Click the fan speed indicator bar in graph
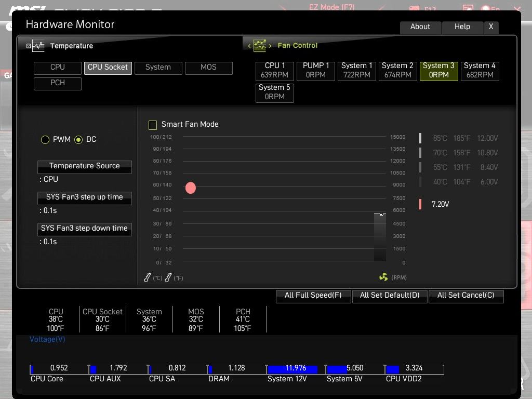Screen dimensions: 532x399 click(x=380, y=237)
